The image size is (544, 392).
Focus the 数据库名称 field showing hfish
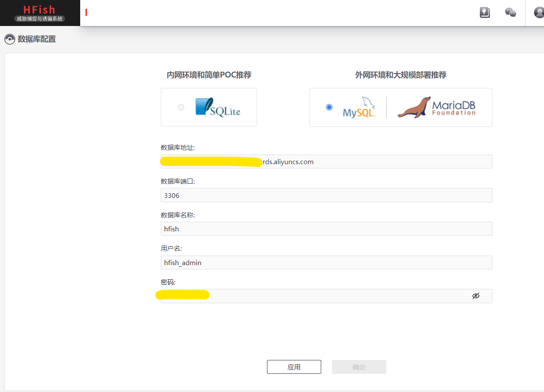(x=326, y=229)
